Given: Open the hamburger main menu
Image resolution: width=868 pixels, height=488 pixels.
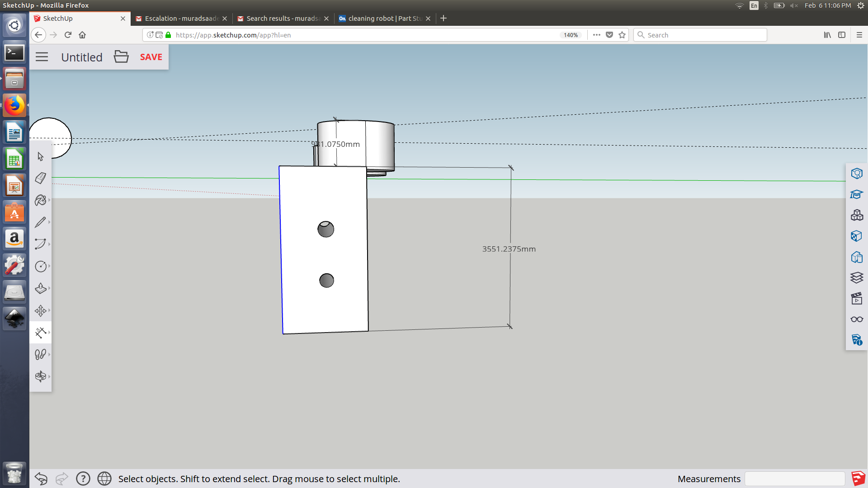Looking at the screenshot, I should click(x=42, y=57).
